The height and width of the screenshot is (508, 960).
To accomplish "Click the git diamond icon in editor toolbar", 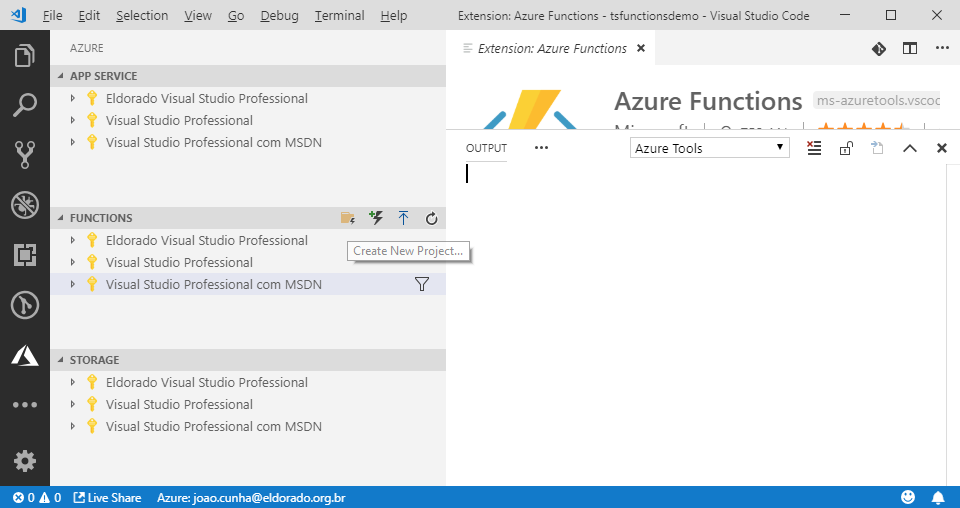I will pos(879,48).
